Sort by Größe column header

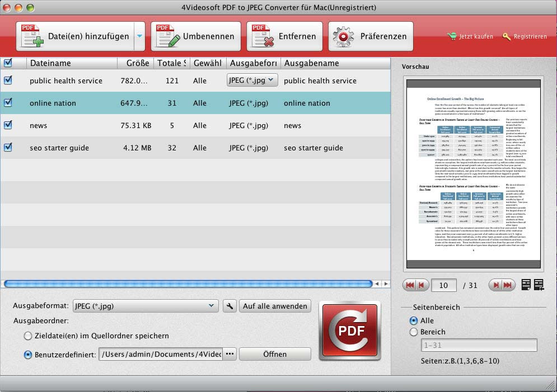pyautogui.click(x=135, y=63)
